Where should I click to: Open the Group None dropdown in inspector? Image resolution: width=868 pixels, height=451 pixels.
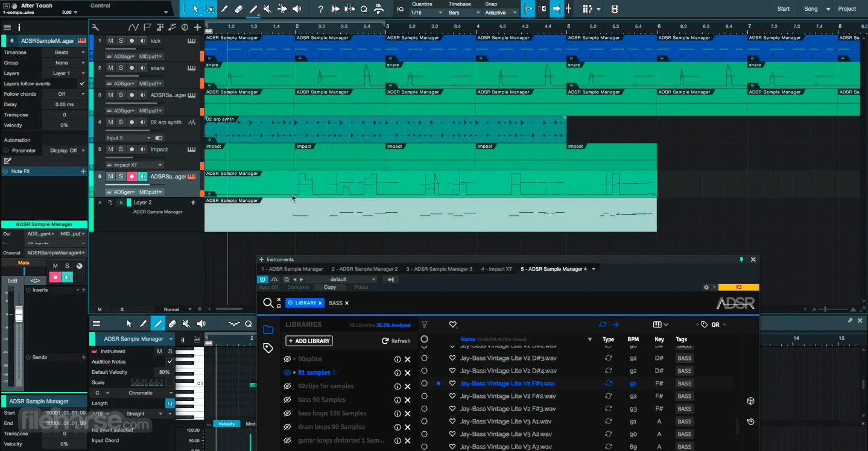click(66, 63)
